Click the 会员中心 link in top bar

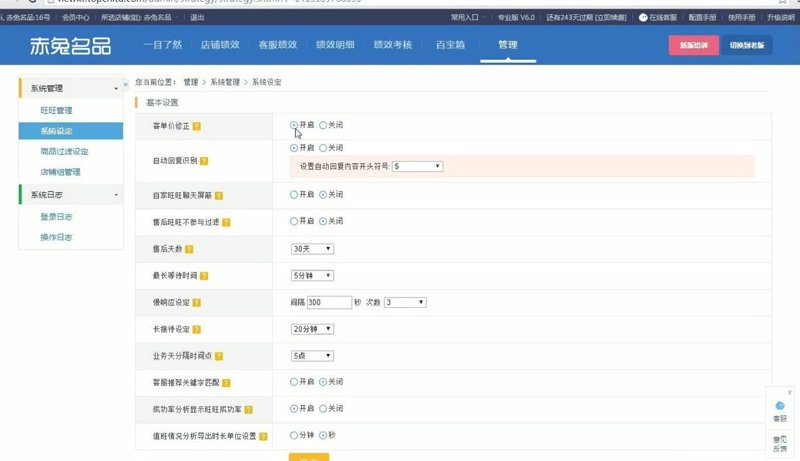(x=76, y=17)
